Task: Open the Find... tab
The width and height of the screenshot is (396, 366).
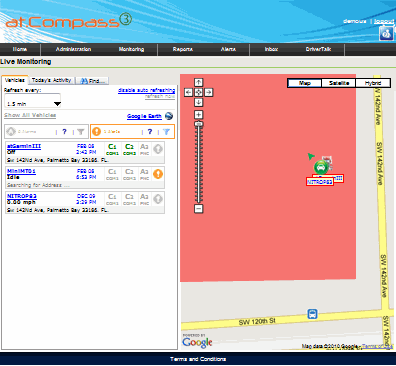Action: [x=93, y=81]
